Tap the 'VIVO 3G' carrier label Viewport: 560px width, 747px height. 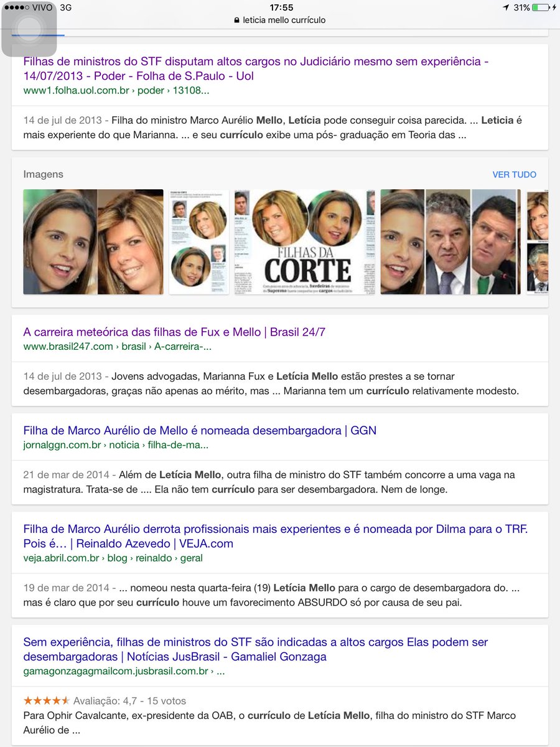click(52, 7)
